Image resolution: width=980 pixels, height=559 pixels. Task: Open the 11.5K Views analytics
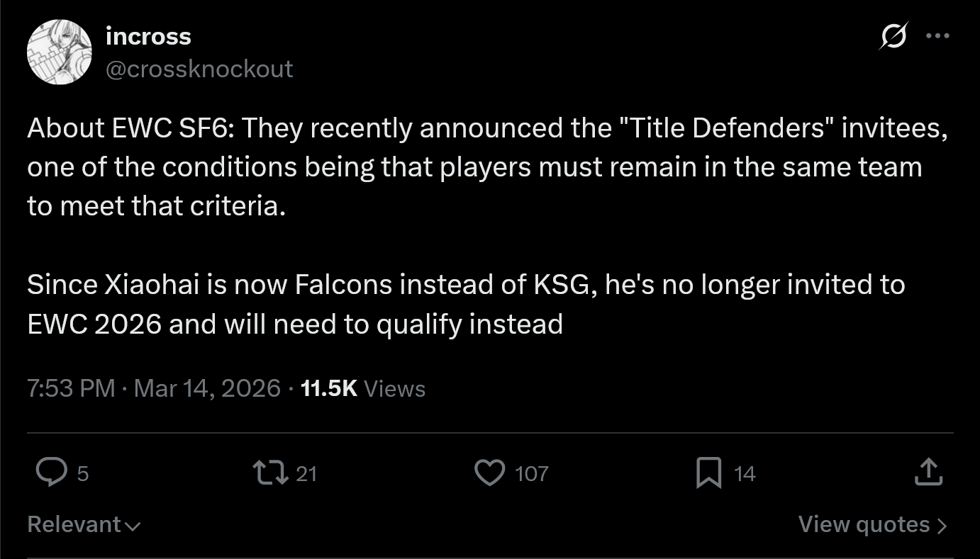click(x=363, y=388)
